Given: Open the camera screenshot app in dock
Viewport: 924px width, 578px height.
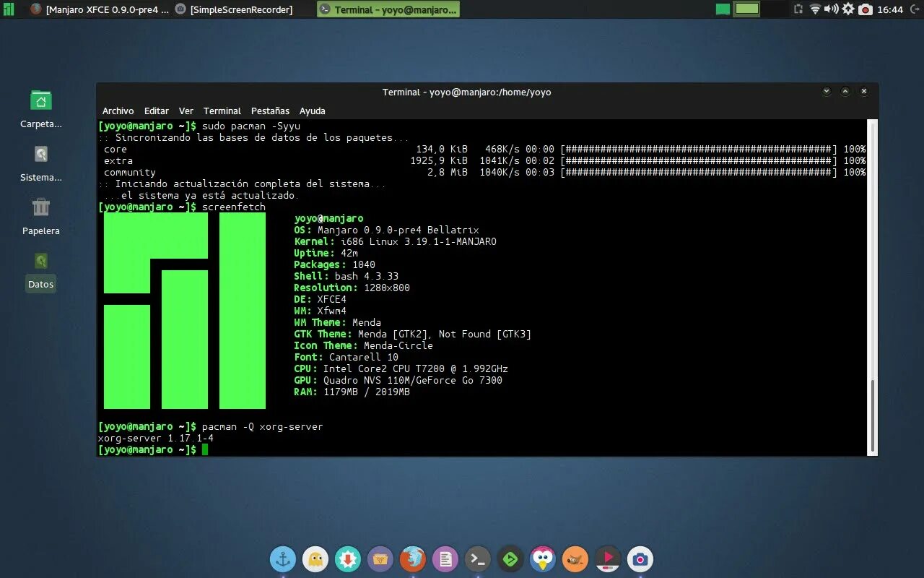Looking at the screenshot, I should point(640,558).
